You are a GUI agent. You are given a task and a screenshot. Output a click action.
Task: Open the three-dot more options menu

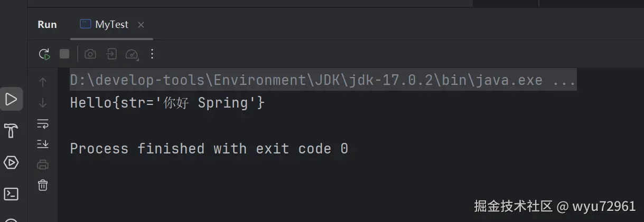coord(152,54)
